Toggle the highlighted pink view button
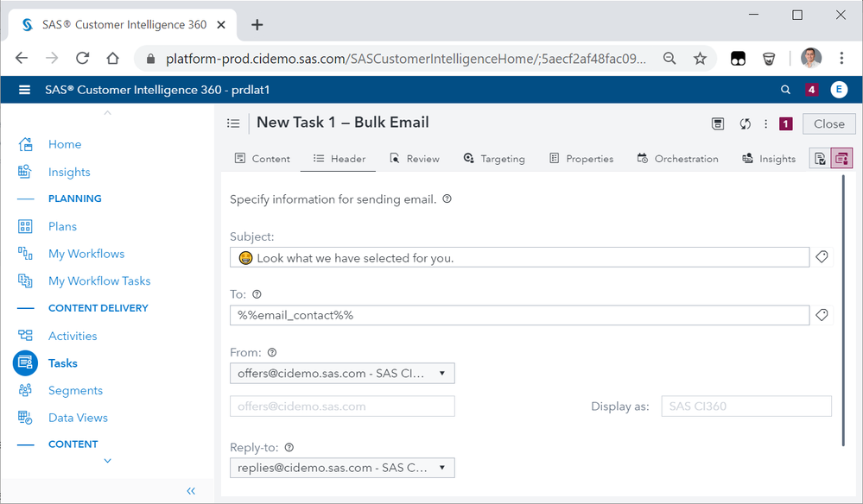The width and height of the screenshot is (863, 504). 841,158
